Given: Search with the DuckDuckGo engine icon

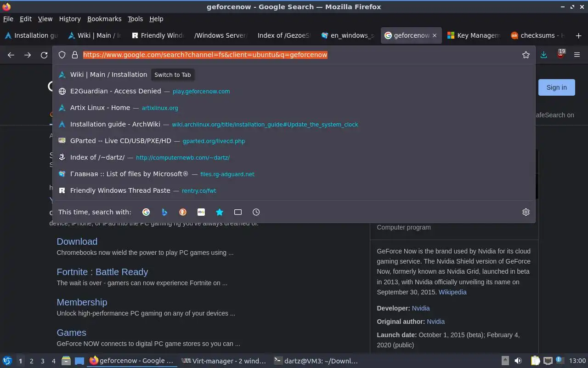Looking at the screenshot, I should point(183,212).
